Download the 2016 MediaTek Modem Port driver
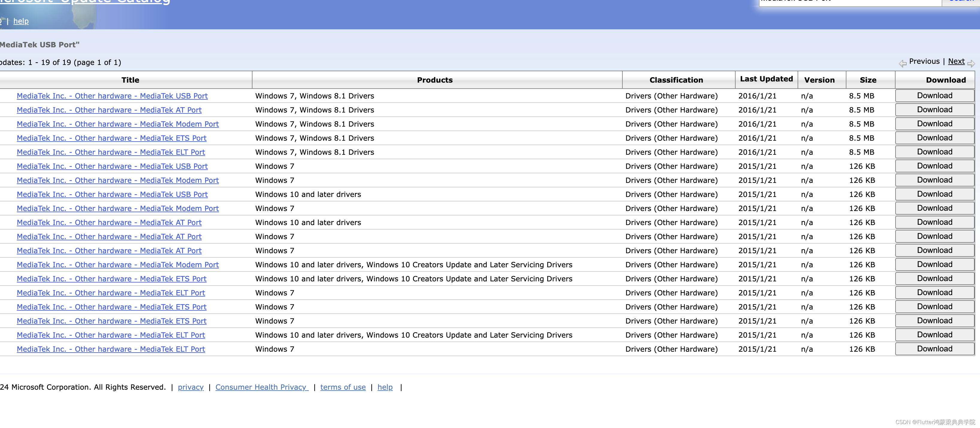This screenshot has height=428, width=980. point(934,124)
